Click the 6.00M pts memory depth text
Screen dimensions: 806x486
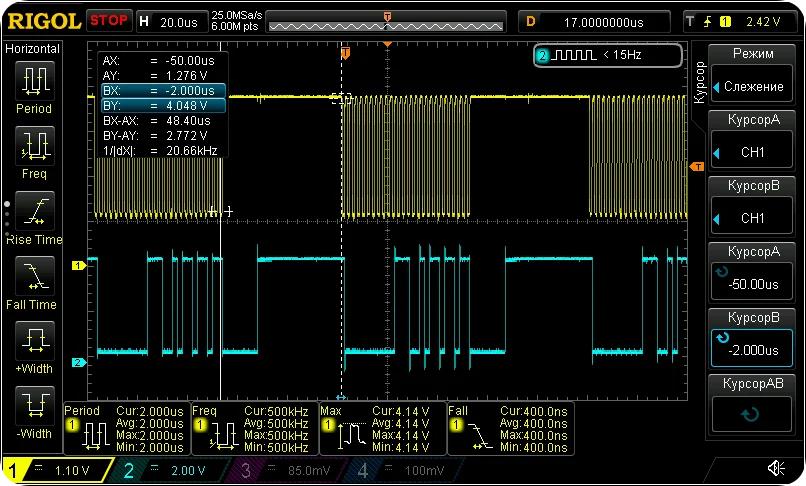[x=235, y=27]
